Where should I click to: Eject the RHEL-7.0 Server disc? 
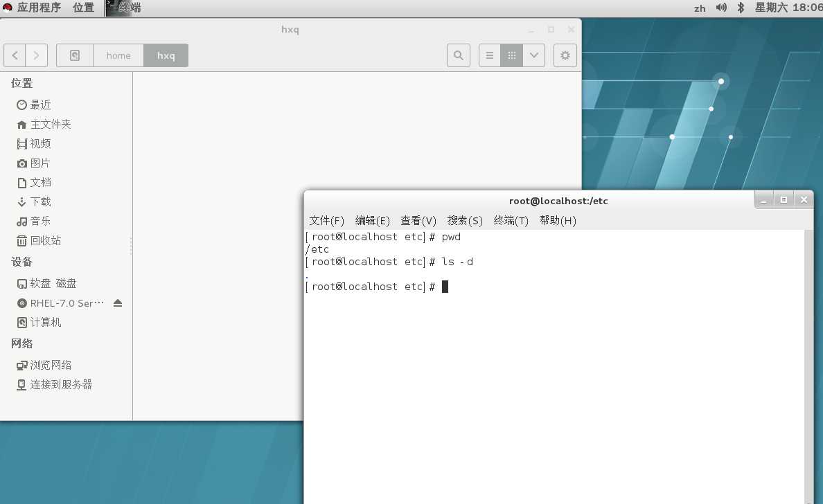click(x=118, y=303)
